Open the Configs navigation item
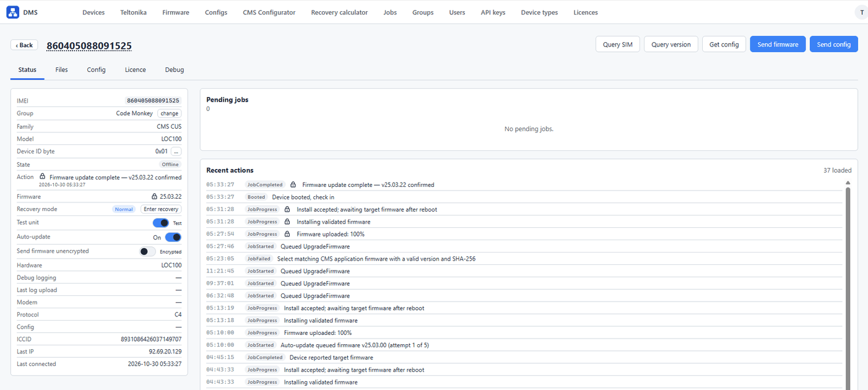Viewport: 868px width, 390px height. 216,12
